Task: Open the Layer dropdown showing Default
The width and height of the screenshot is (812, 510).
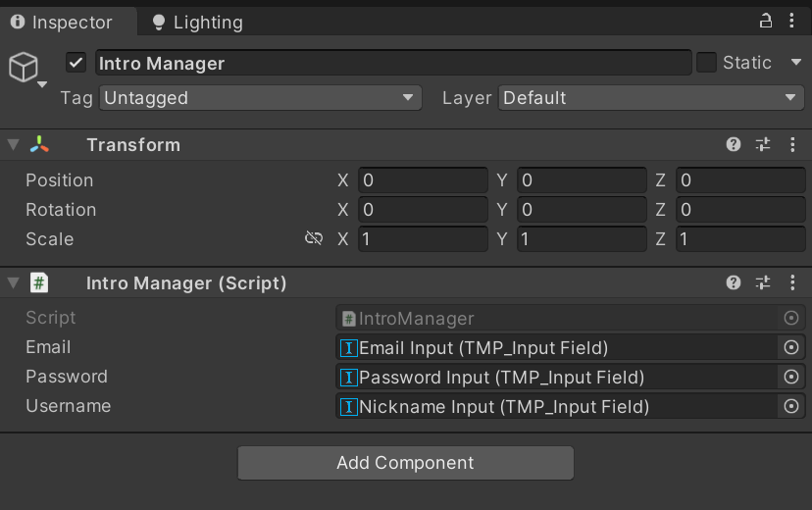Action: click(651, 97)
